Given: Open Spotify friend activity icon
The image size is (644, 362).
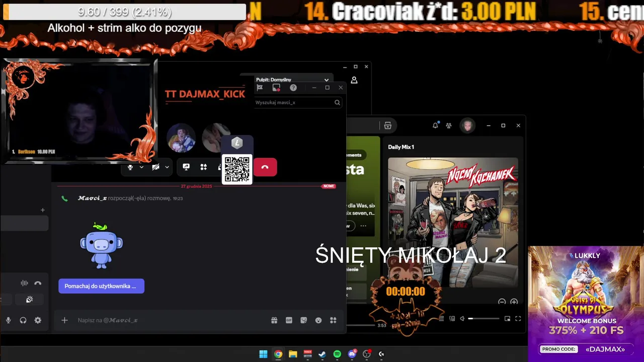Looking at the screenshot, I should (x=449, y=125).
